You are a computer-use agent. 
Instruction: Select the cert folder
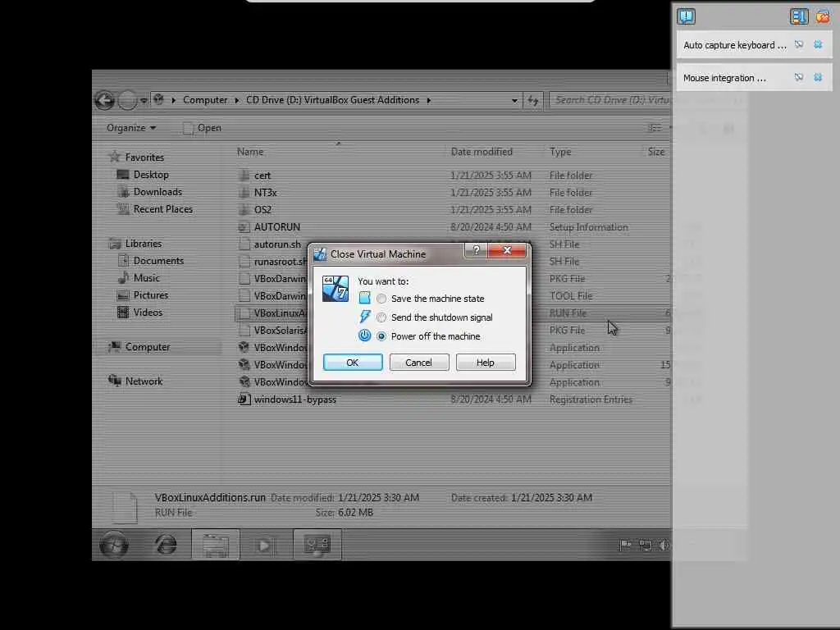[x=255, y=176]
